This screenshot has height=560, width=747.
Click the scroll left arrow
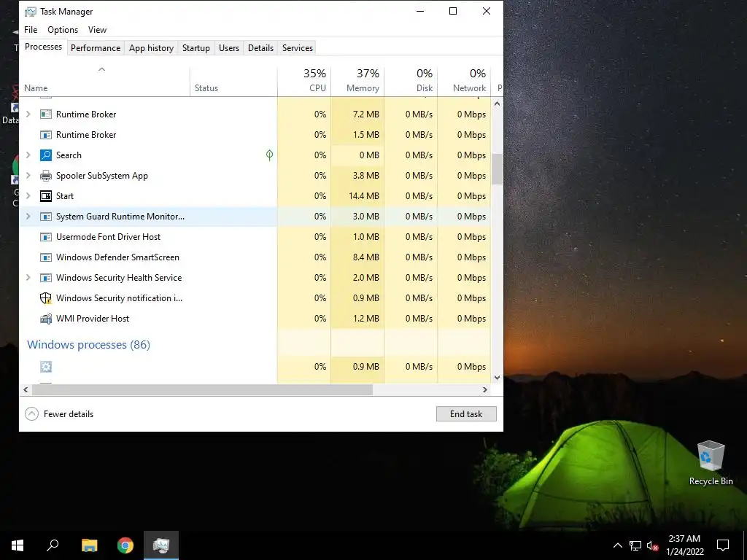26,389
